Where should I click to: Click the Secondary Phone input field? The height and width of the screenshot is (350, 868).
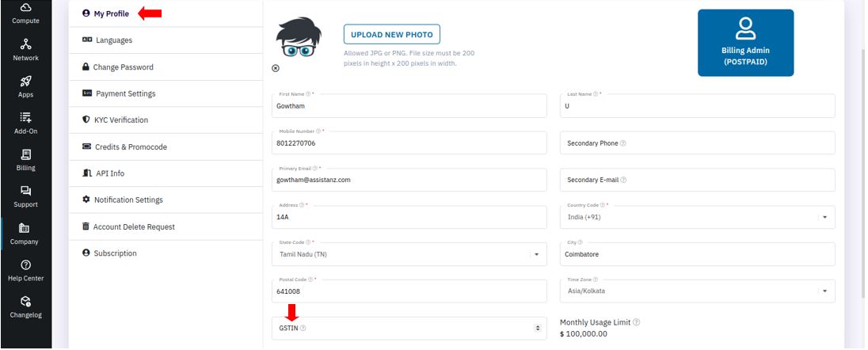tap(698, 143)
